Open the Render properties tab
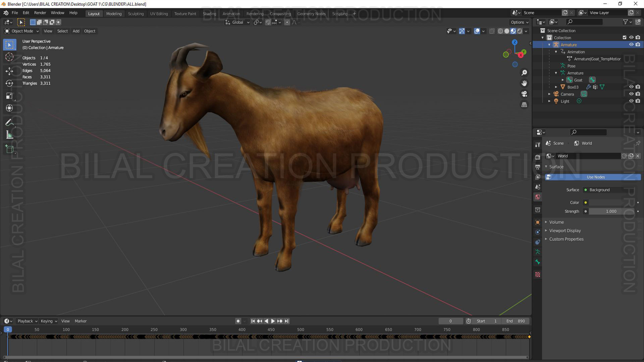Screen dimensions: 644x362 click(538, 157)
